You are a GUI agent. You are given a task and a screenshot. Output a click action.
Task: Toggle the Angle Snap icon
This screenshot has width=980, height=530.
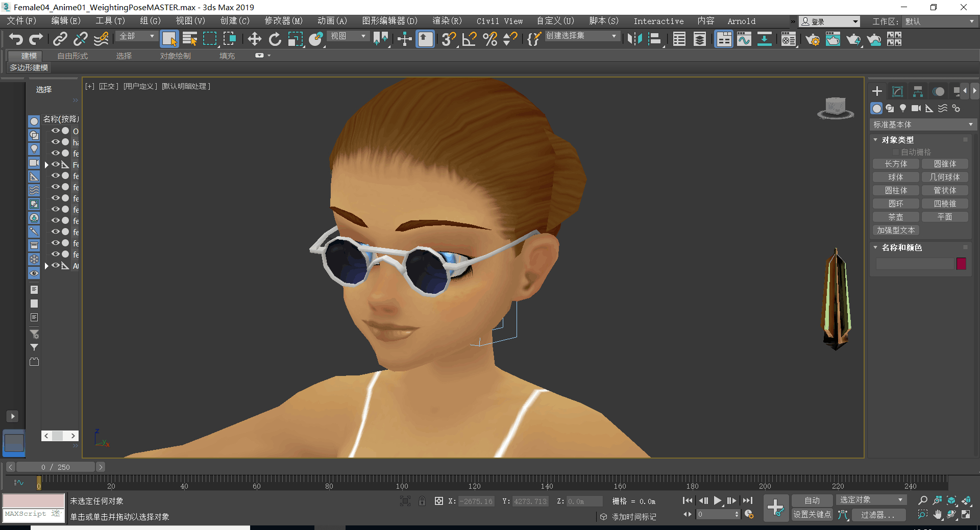click(x=469, y=39)
